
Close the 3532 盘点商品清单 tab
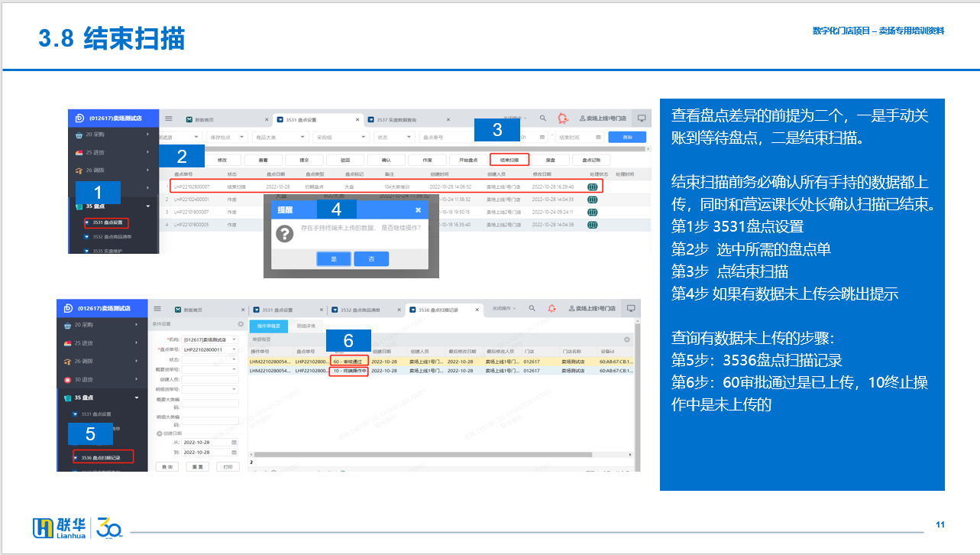400,310
